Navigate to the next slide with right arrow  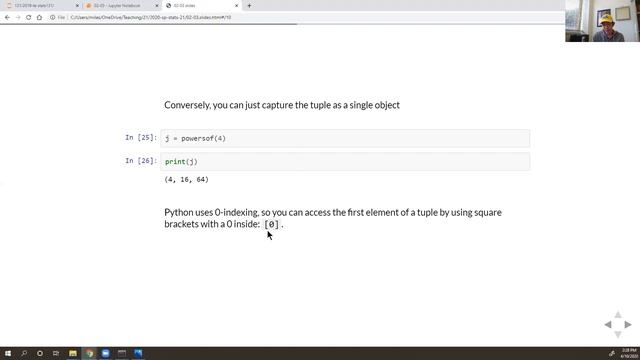pyautogui.click(x=628, y=325)
